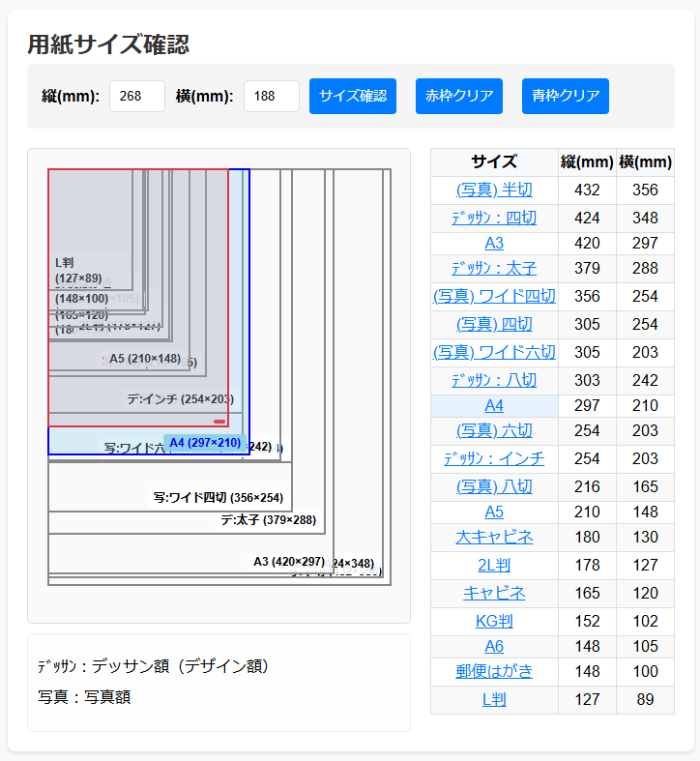The width and height of the screenshot is (700, 761).
Task: Select the KG判 link
Action: [x=494, y=621]
